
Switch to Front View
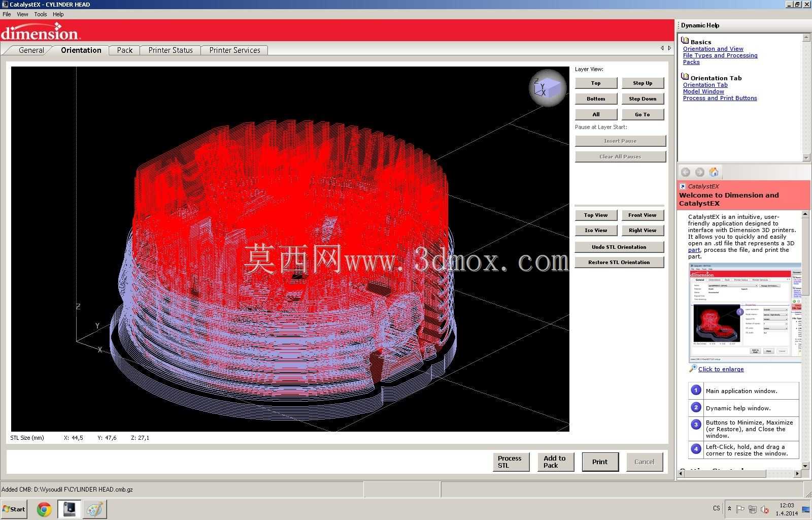coord(643,215)
